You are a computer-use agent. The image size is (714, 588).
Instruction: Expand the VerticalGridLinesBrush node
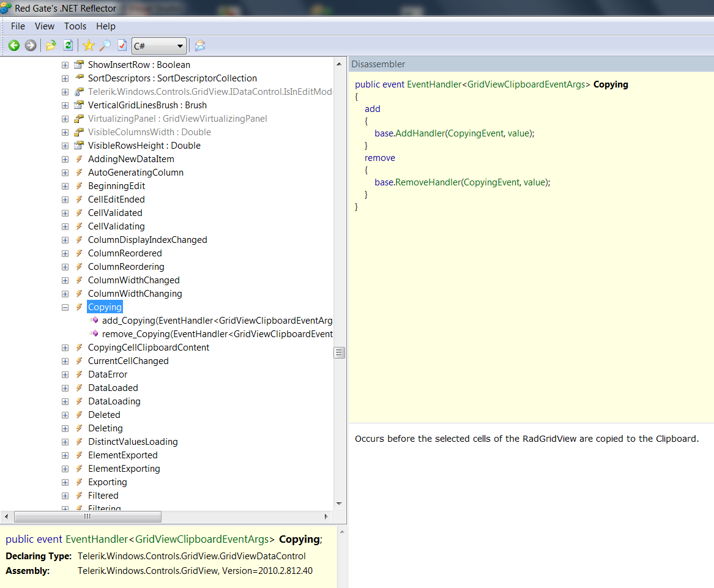[x=65, y=105]
